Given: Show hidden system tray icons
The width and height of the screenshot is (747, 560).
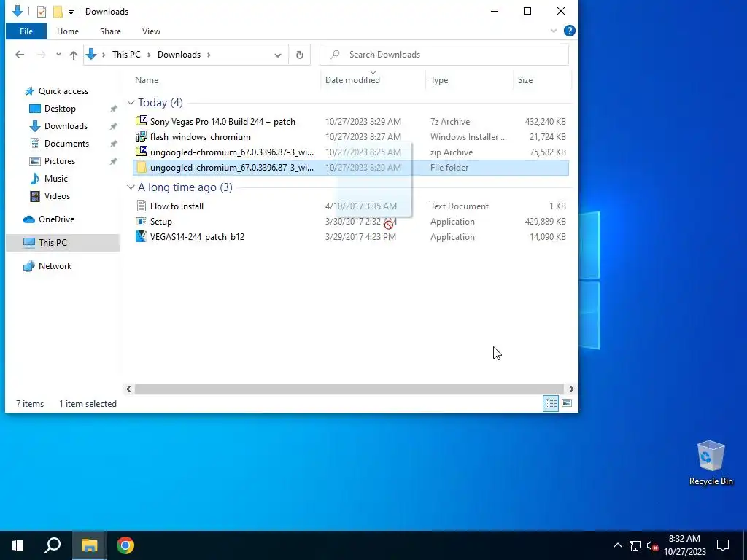Looking at the screenshot, I should (x=617, y=545).
